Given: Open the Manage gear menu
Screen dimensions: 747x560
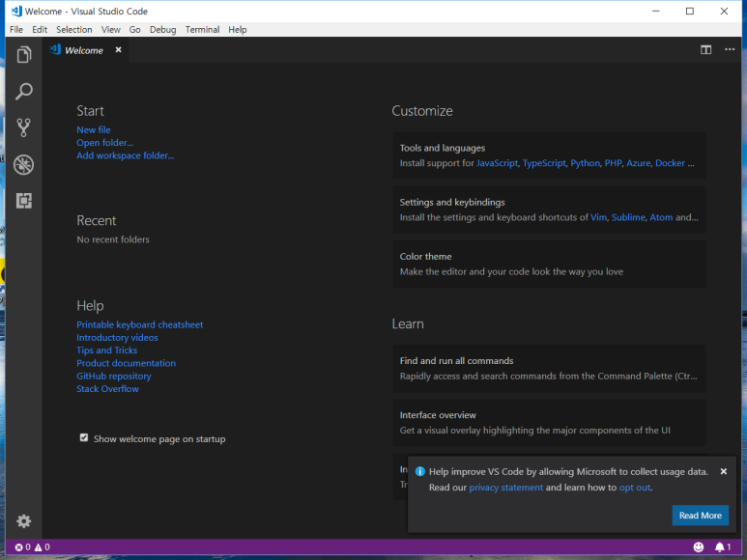Looking at the screenshot, I should coord(24,521).
